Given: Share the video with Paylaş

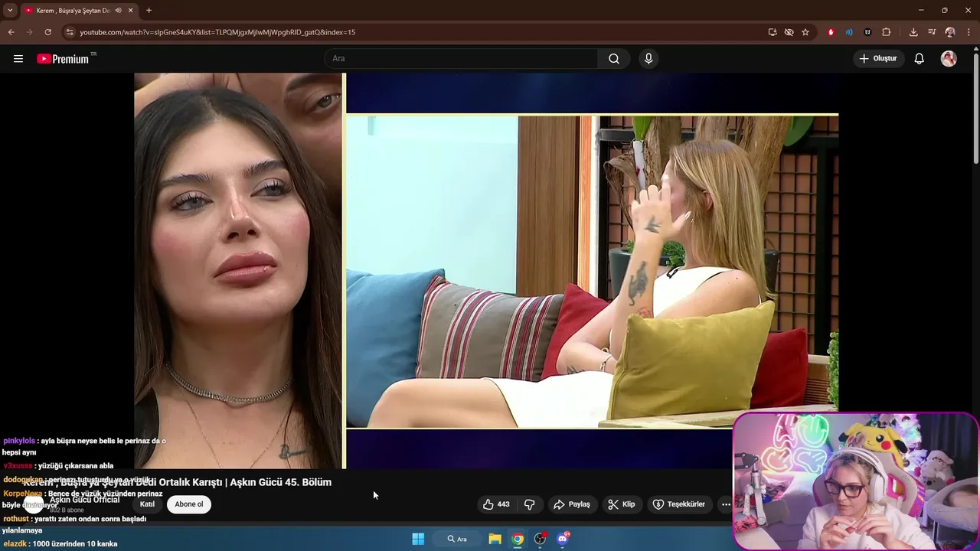Looking at the screenshot, I should [x=572, y=504].
